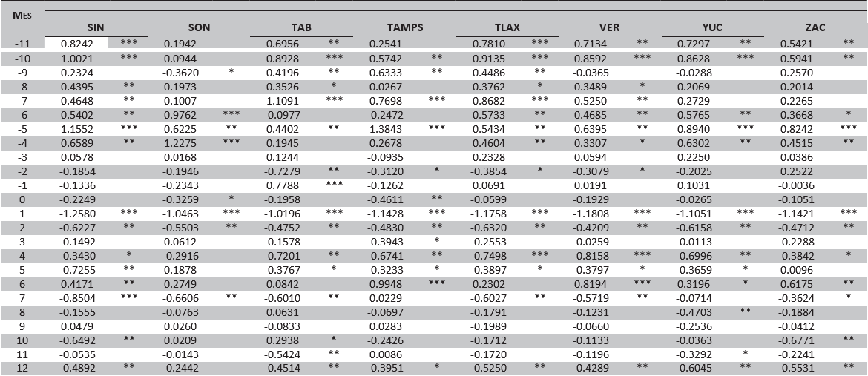868x376 pixels.
Task: Select the cell showing 0.9948
Action: tap(384, 284)
